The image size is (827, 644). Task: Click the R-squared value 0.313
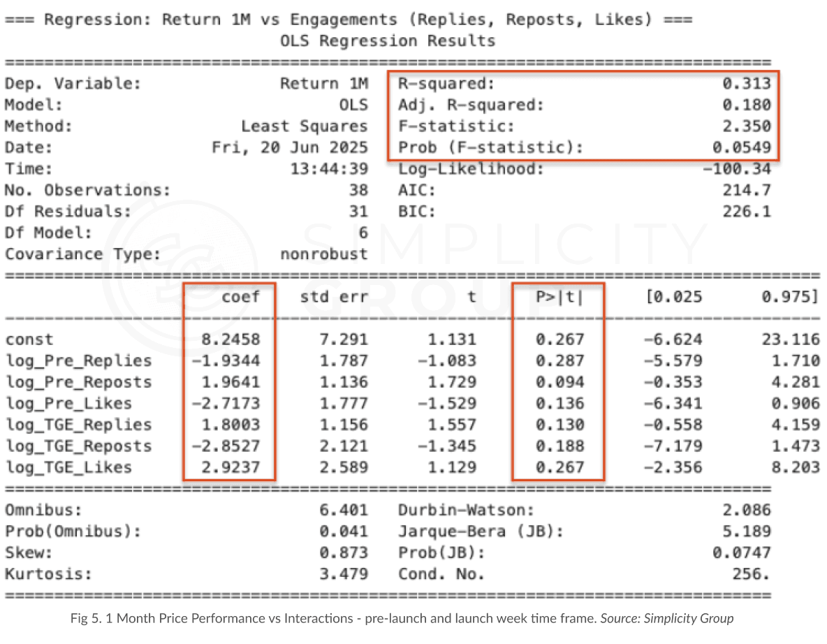(x=746, y=83)
